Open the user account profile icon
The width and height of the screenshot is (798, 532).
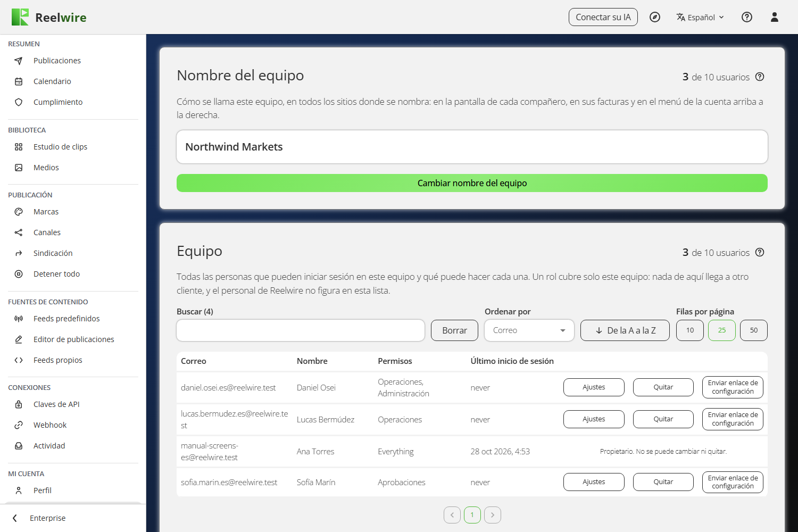(775, 17)
